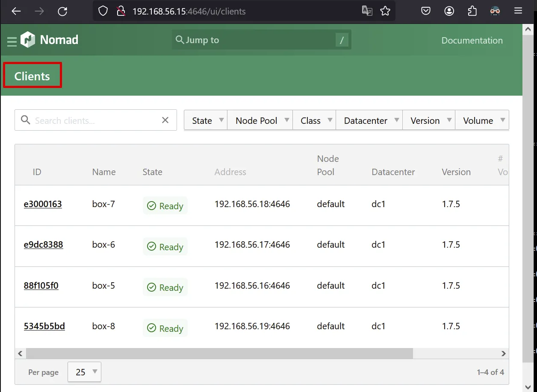Bookmark this page with the star icon
This screenshot has width=537, height=392.
(x=385, y=11)
